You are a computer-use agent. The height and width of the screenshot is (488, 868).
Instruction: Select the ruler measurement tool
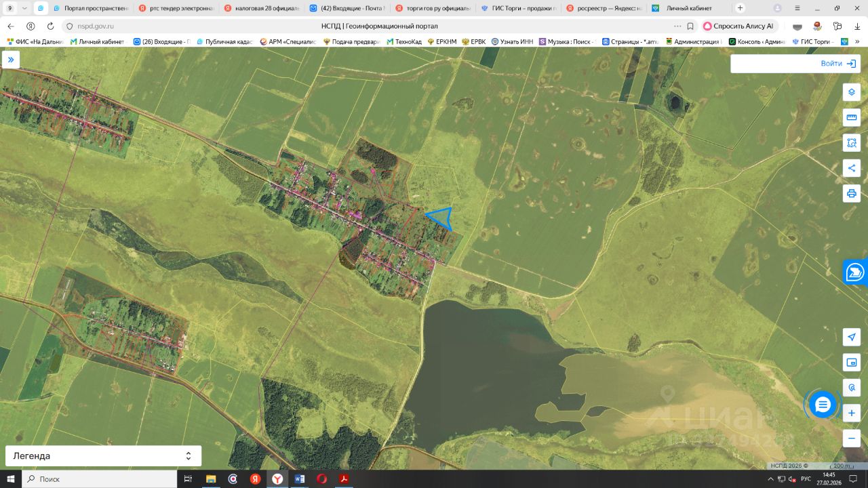pyautogui.click(x=852, y=117)
